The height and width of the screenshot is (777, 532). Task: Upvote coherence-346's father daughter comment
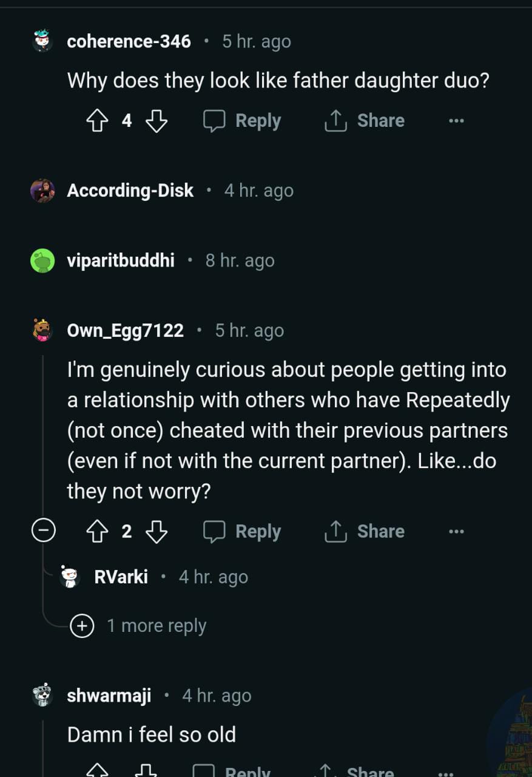coord(96,121)
